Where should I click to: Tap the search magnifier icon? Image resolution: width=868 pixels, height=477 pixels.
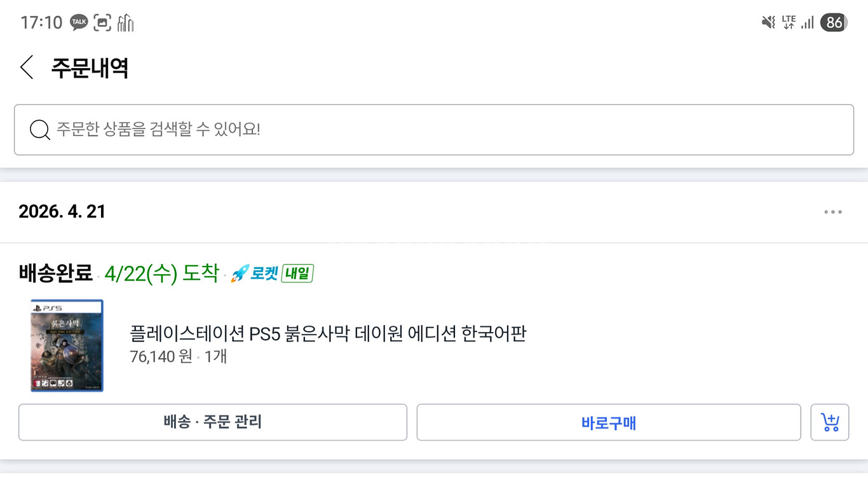(x=39, y=130)
